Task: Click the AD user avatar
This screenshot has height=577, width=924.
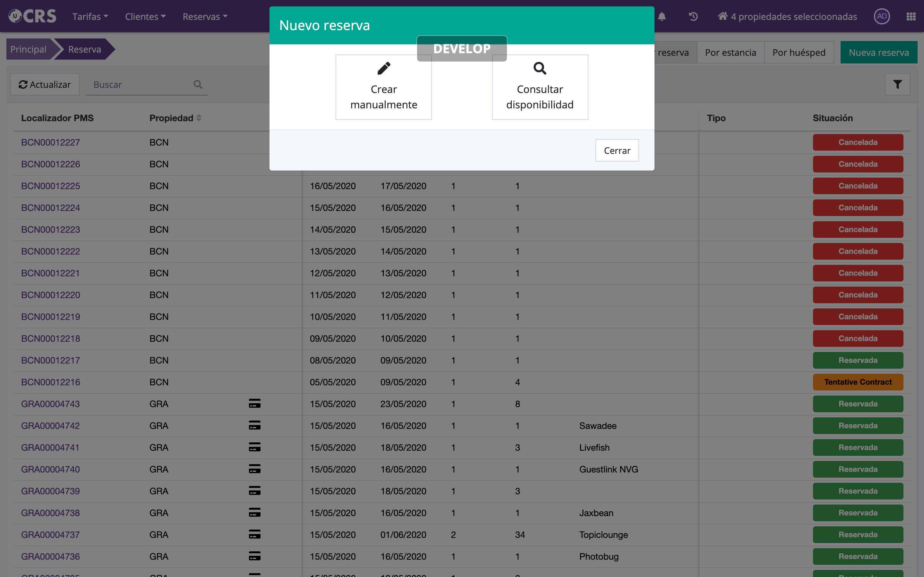Action: (882, 16)
